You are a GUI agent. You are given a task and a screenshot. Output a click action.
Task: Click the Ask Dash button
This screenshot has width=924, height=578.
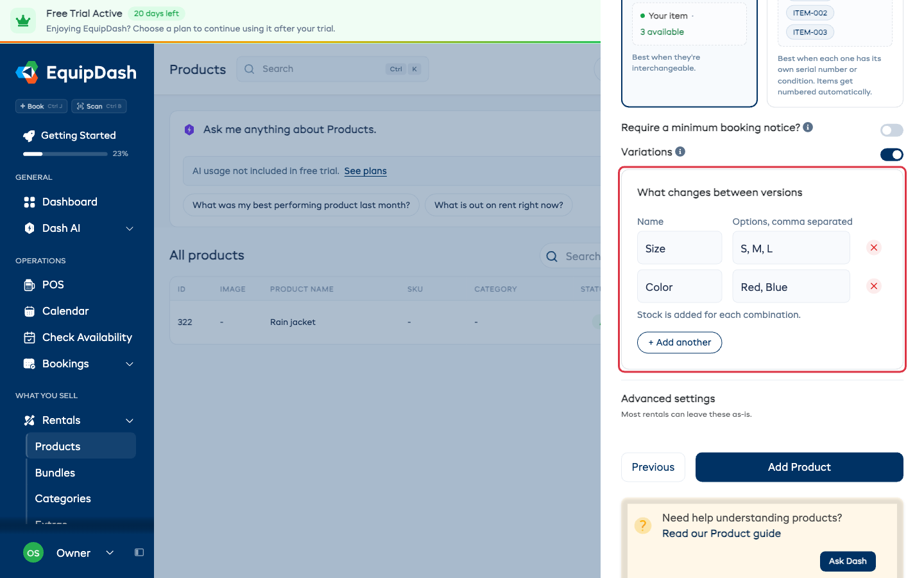pyautogui.click(x=848, y=561)
